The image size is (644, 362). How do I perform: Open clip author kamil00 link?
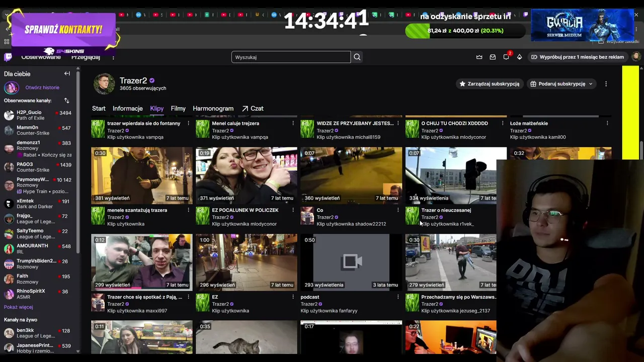click(538, 137)
